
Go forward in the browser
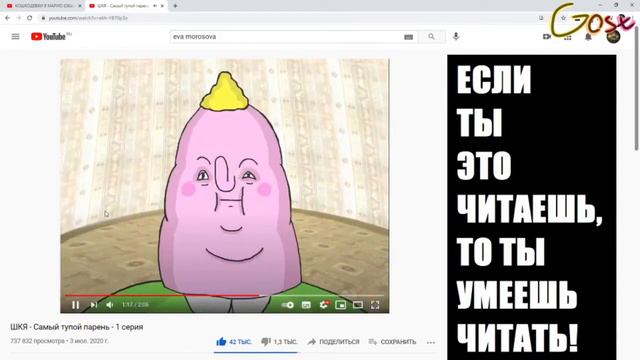(19, 18)
